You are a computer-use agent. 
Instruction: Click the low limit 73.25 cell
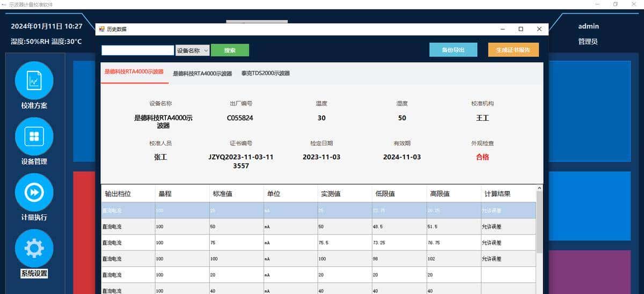pyautogui.click(x=399, y=242)
